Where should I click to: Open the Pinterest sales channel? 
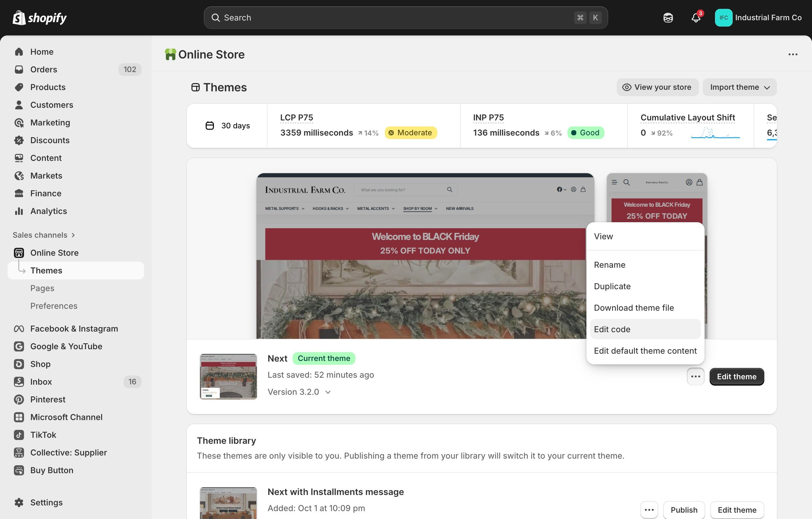[x=47, y=399]
